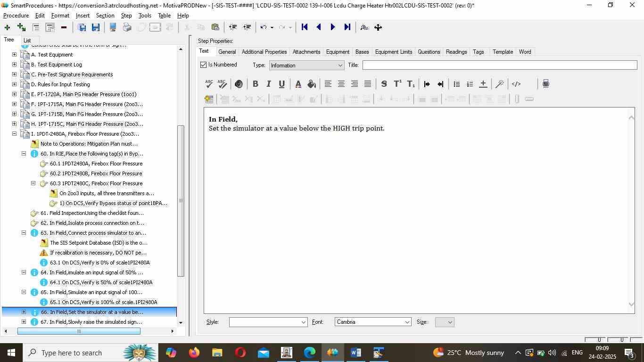Go to last step navigation icon
The image size is (644, 362).
point(347,27)
